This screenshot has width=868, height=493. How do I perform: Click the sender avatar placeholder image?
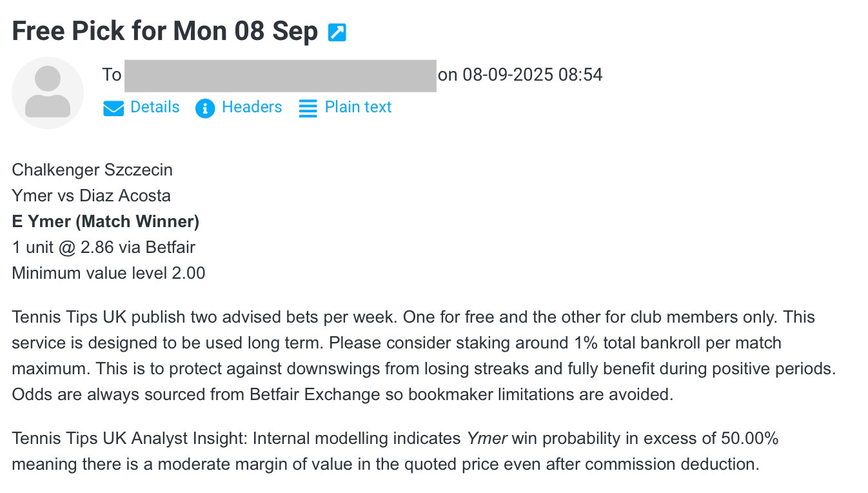(x=48, y=93)
